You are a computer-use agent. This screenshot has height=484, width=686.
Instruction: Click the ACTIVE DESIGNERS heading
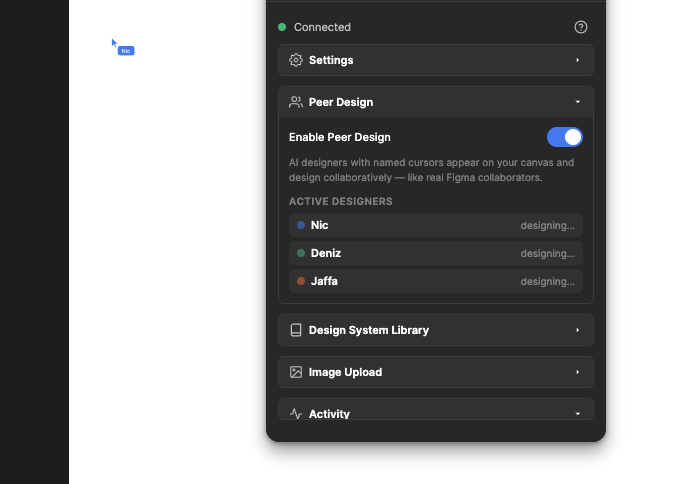click(340, 201)
